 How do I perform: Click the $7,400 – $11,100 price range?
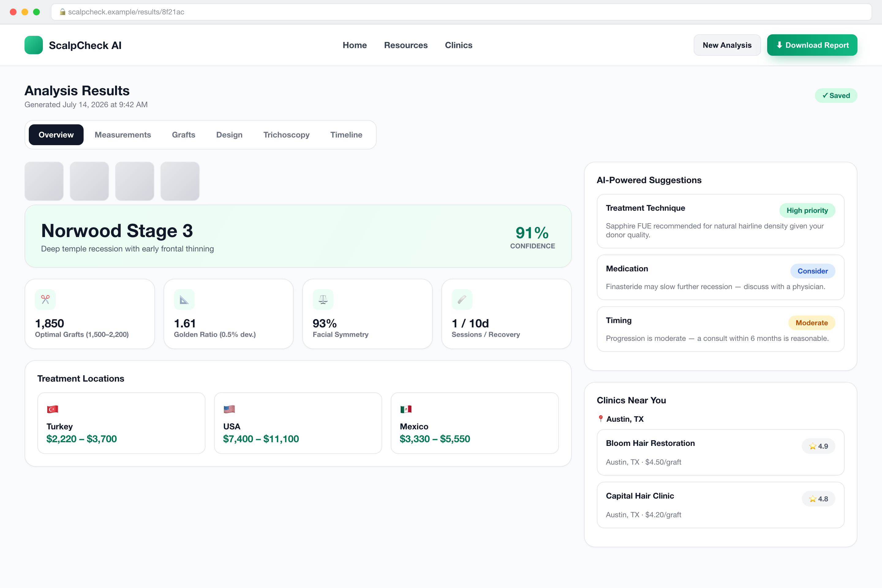click(261, 439)
